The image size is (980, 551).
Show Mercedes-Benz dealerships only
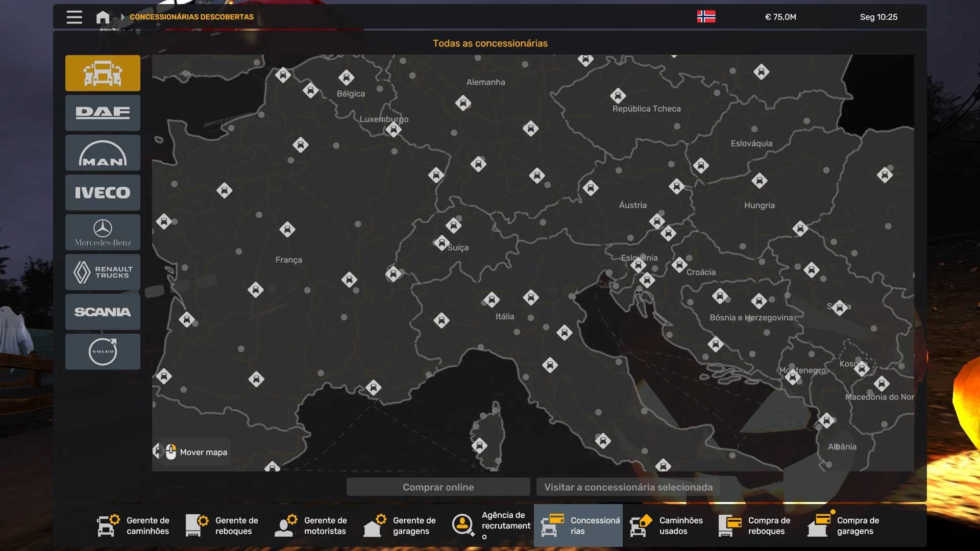click(103, 232)
